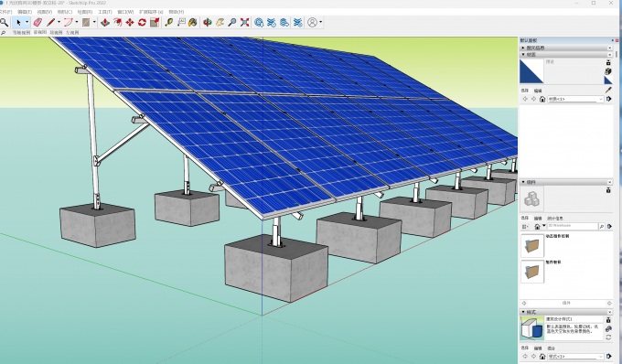The width and height of the screenshot is (622, 364).
Task: Switch to Edit tab in Materials panel
Action: (x=538, y=91)
